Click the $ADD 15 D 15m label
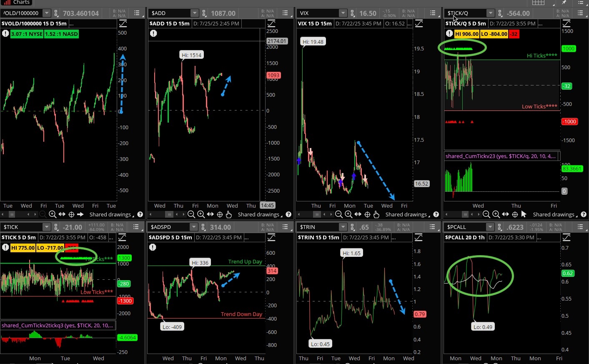The width and height of the screenshot is (589, 364). [x=170, y=23]
